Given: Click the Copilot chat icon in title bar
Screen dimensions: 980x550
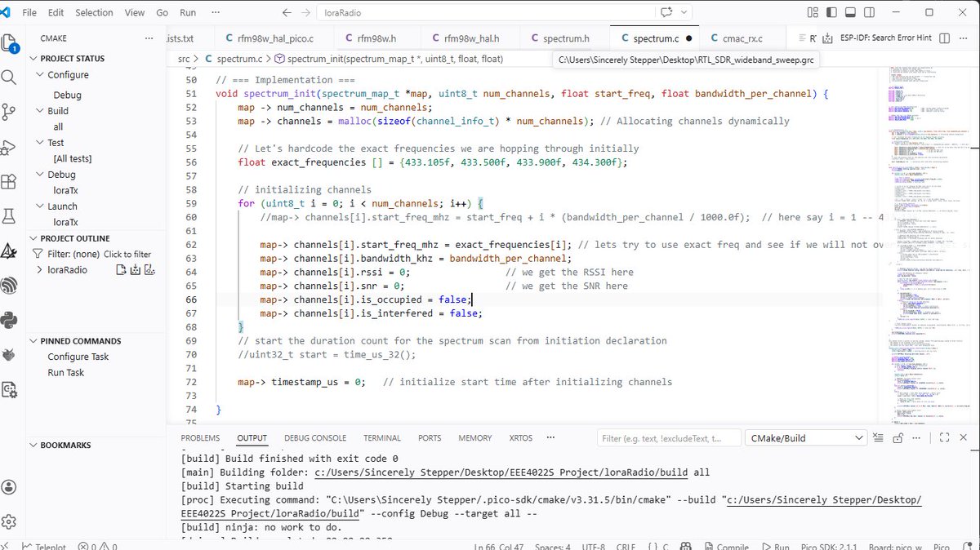Looking at the screenshot, I should coord(666,13).
